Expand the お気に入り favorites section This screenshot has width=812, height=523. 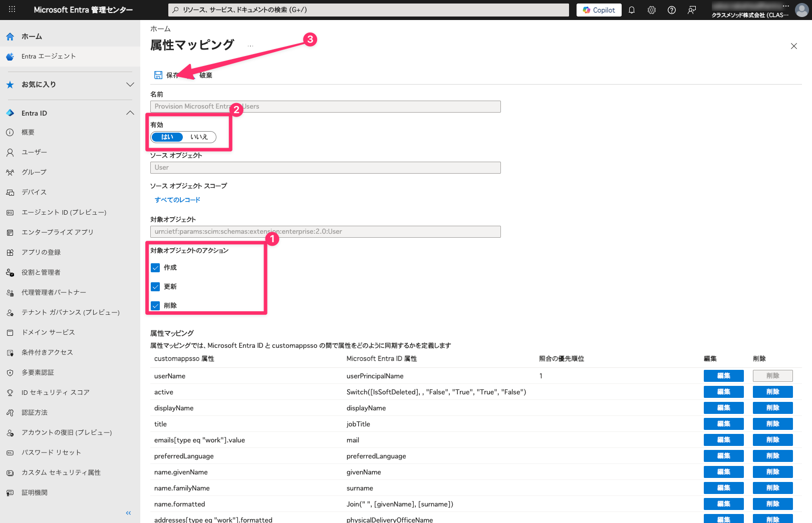point(130,85)
